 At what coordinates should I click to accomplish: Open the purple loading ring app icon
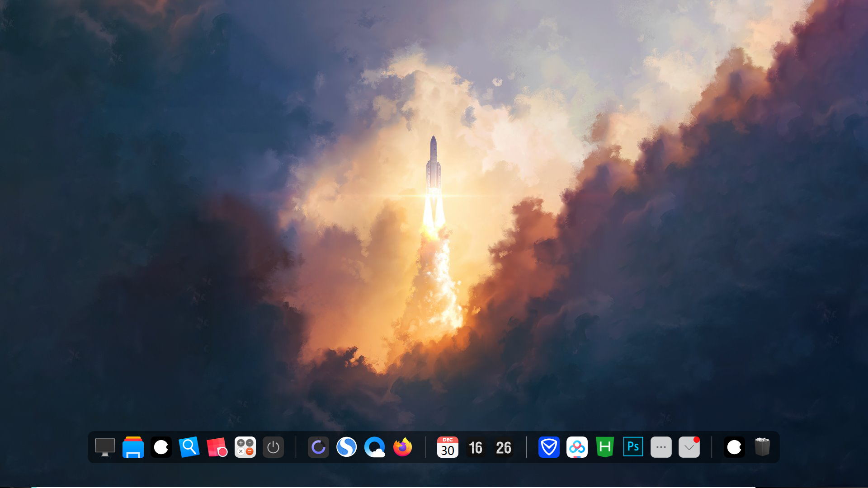pos(318,447)
